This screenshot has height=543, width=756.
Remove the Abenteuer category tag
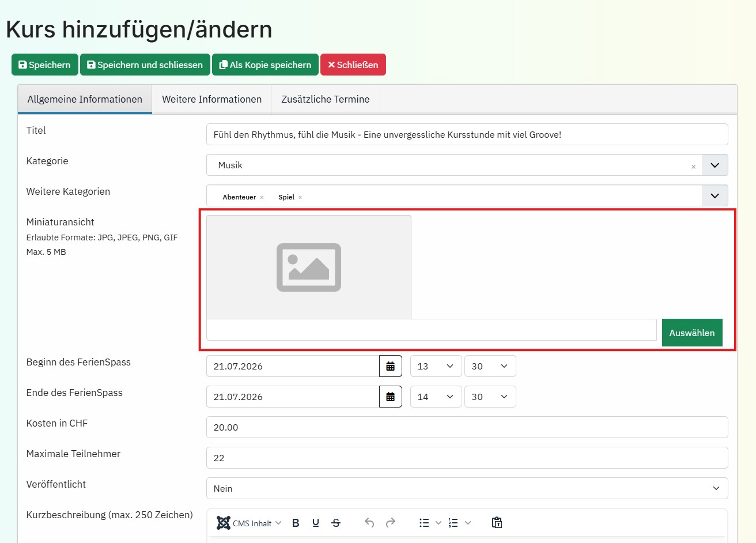(262, 197)
